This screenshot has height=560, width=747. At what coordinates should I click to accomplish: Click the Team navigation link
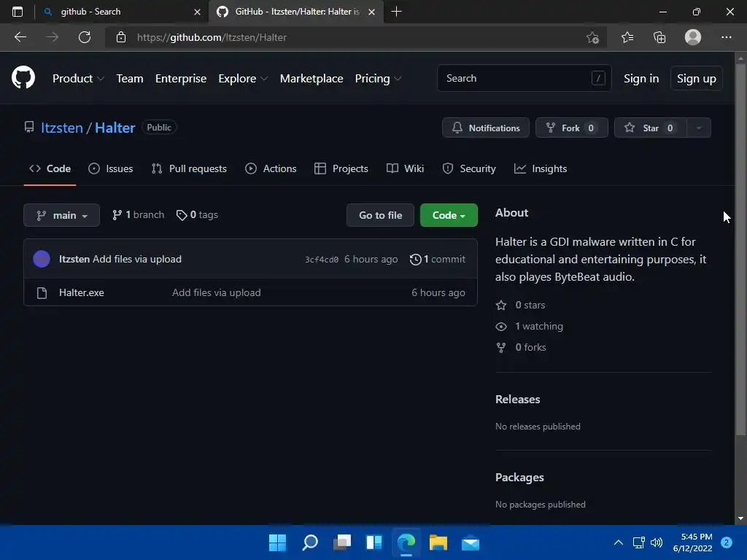130,79
